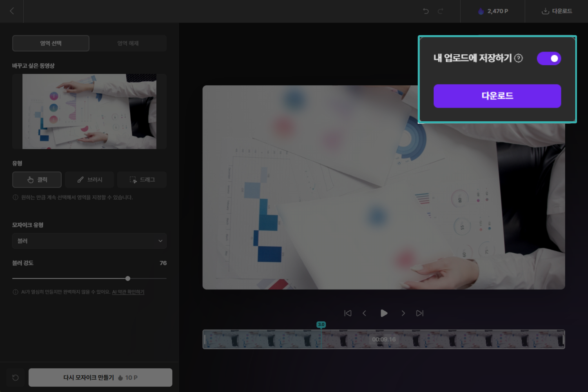Viewport: 588px width, 392px height.
Task: Click the timeline filmstrip at 00:09.16
Action: 384,339
